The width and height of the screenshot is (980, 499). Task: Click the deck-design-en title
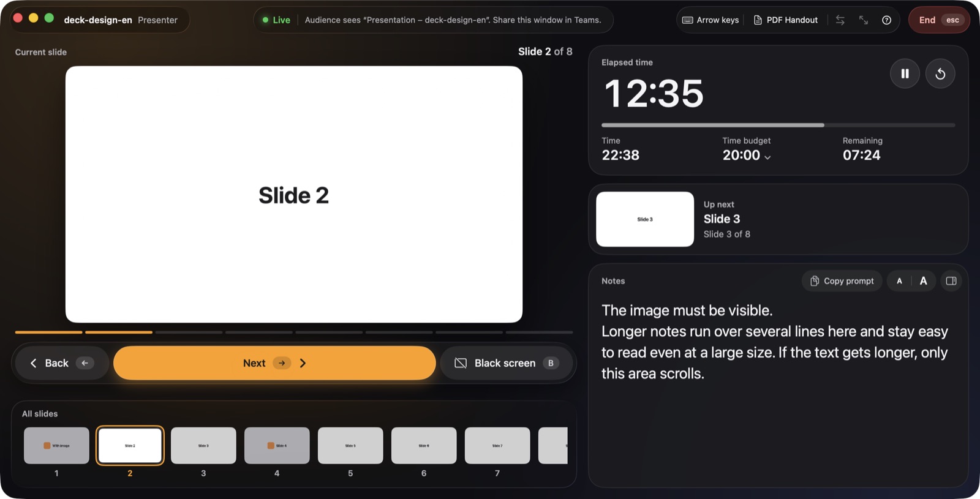(x=98, y=20)
